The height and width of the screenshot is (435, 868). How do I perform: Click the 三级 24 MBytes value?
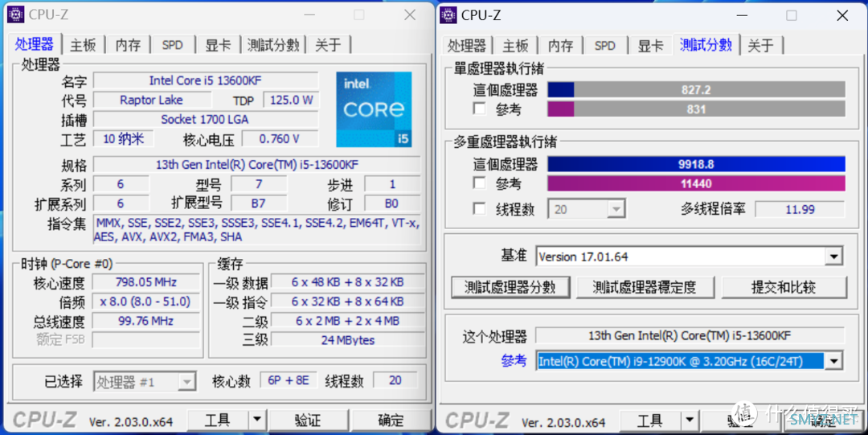(x=348, y=339)
